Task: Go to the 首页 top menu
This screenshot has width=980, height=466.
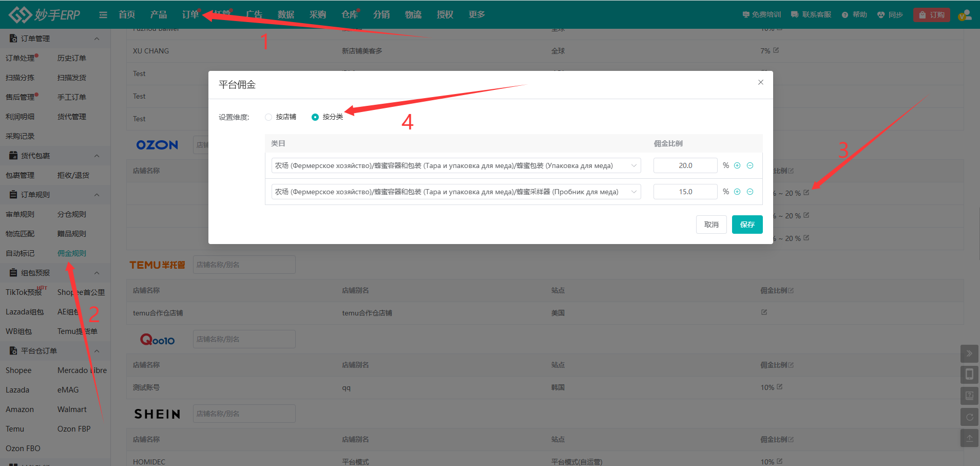Action: coord(127,15)
